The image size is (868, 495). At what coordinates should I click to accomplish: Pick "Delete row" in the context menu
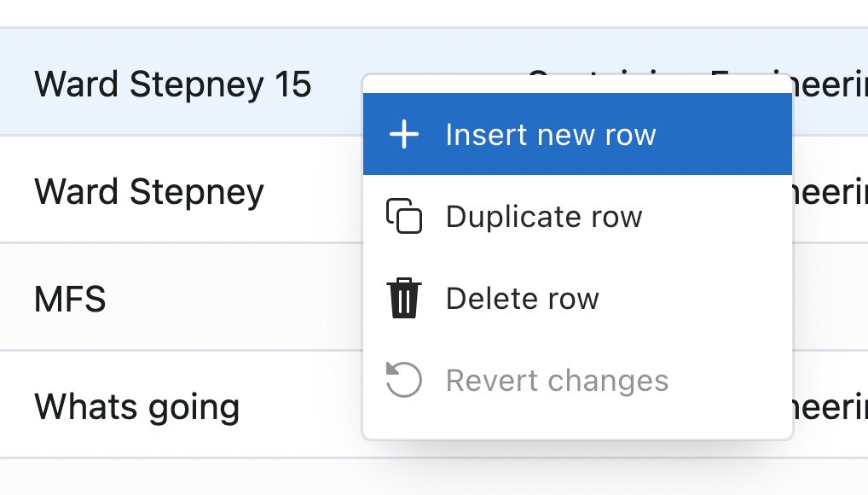tap(522, 299)
